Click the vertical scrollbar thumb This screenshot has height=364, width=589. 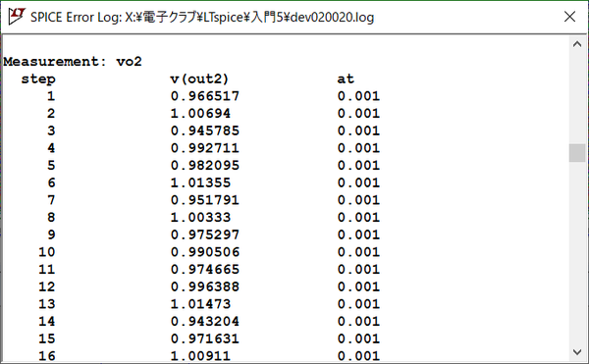(x=577, y=153)
